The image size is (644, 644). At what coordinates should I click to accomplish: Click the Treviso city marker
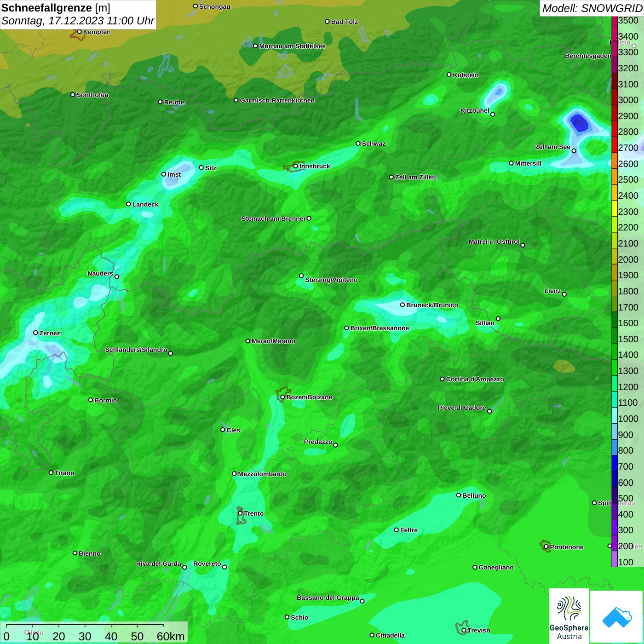464,630
